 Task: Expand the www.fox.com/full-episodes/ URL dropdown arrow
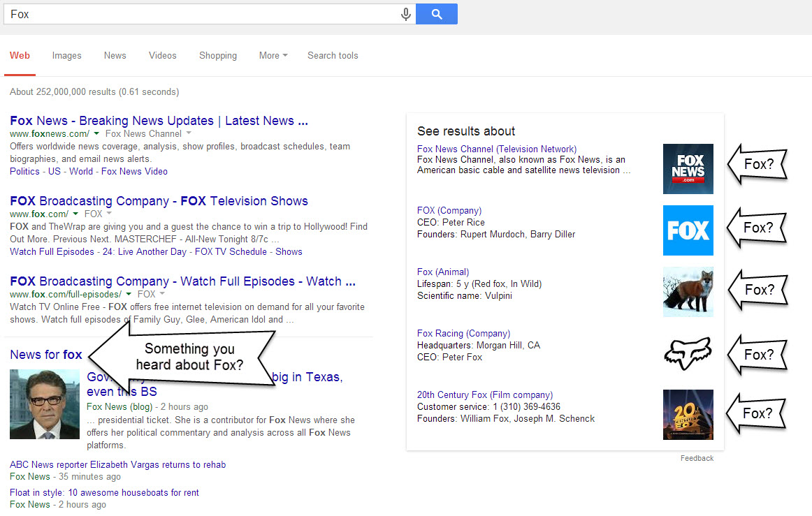click(129, 294)
